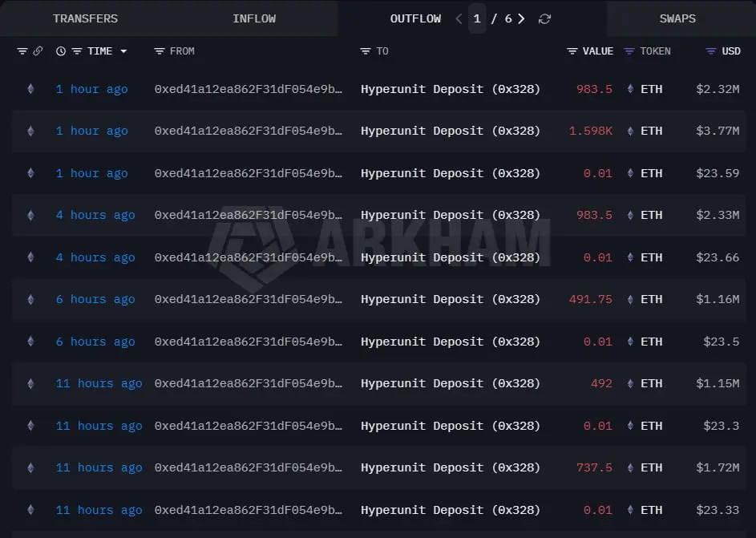Viewport: 756px width, 538px height.
Task: Click Ethereum chain icon in the $2.33M row
Action: (30, 215)
